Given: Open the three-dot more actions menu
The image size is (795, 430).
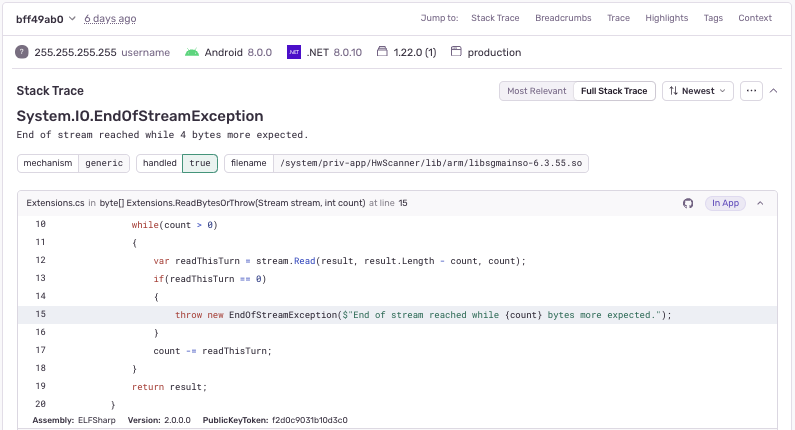Looking at the screenshot, I should [x=752, y=91].
